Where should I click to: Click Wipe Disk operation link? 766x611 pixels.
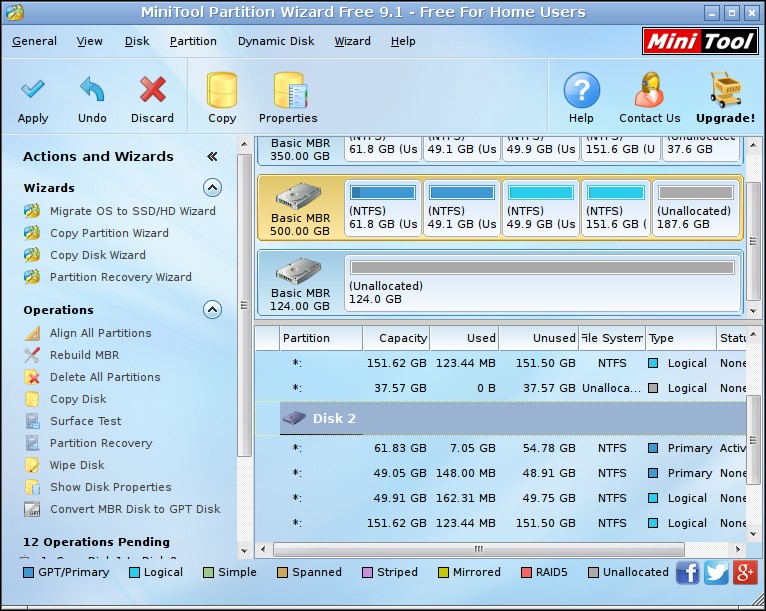click(77, 465)
